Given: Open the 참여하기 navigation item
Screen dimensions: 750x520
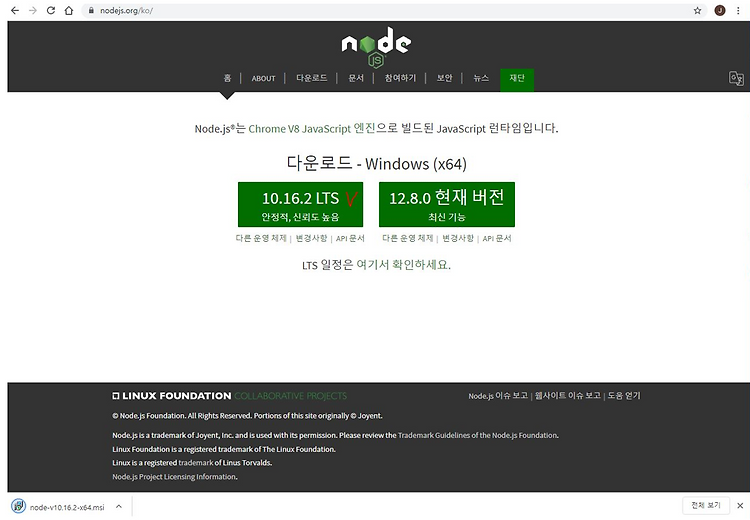Looking at the screenshot, I should point(400,78).
